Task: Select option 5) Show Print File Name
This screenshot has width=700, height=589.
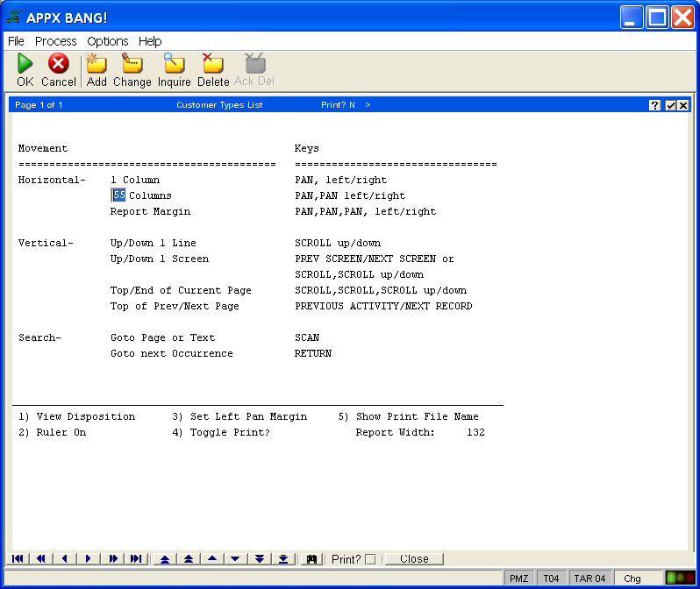Action: [x=408, y=416]
